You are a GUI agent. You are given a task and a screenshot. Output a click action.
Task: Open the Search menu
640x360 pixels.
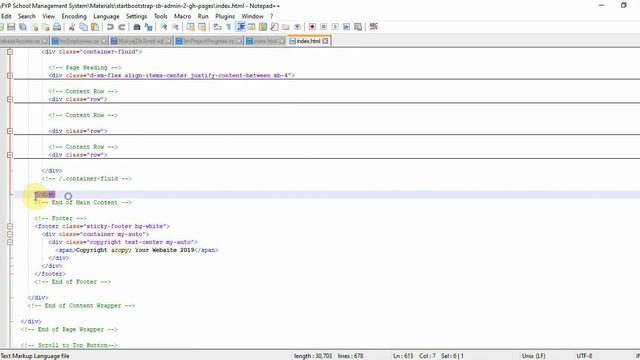[x=27, y=16]
